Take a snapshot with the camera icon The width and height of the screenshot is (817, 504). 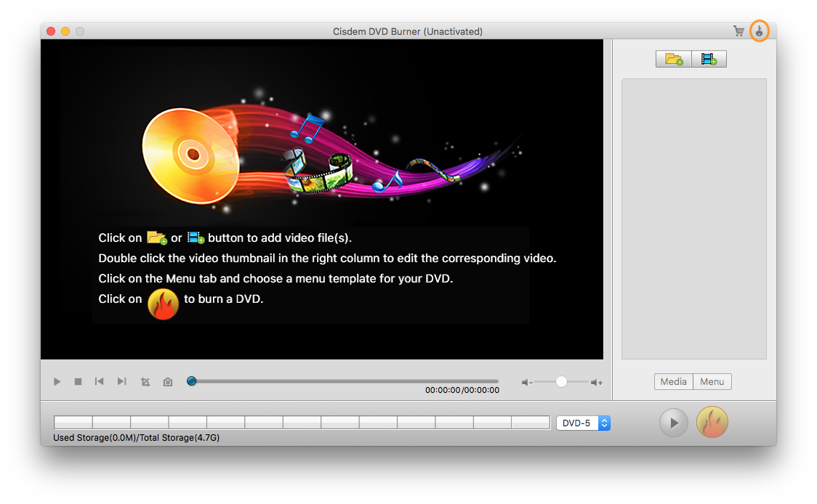168,382
